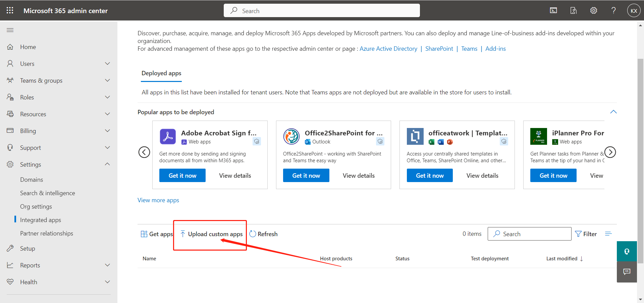Click the app list Search field
The image size is (644, 303).
[x=529, y=234]
